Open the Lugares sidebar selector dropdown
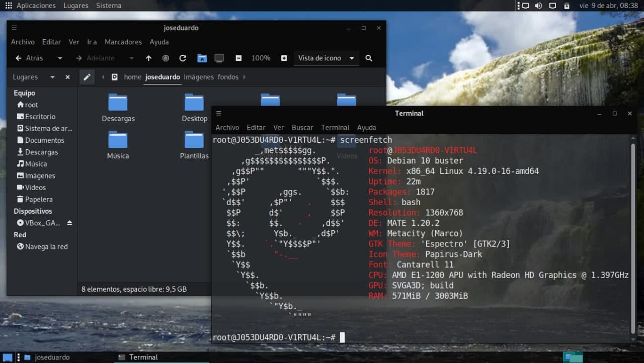The width and height of the screenshot is (644, 363). [x=52, y=77]
